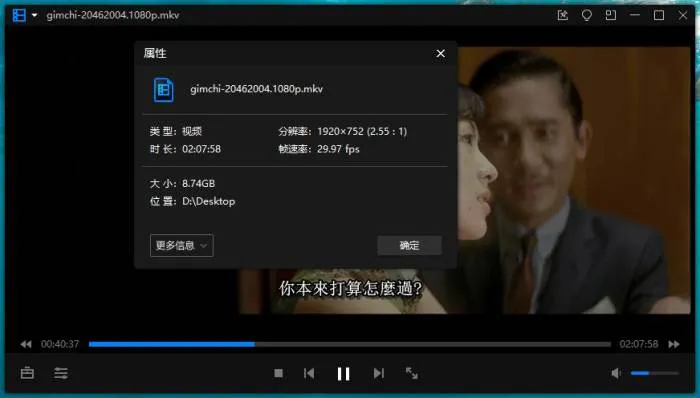The height and width of the screenshot is (398, 700).
Task: Click the file size 8.74GB
Action: tap(198, 183)
